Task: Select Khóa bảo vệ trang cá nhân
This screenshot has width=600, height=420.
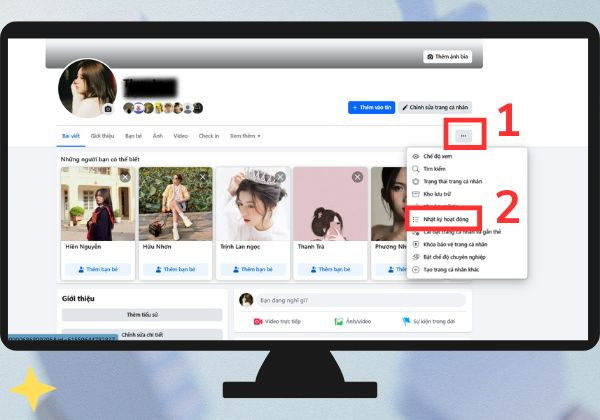Action: click(466, 244)
